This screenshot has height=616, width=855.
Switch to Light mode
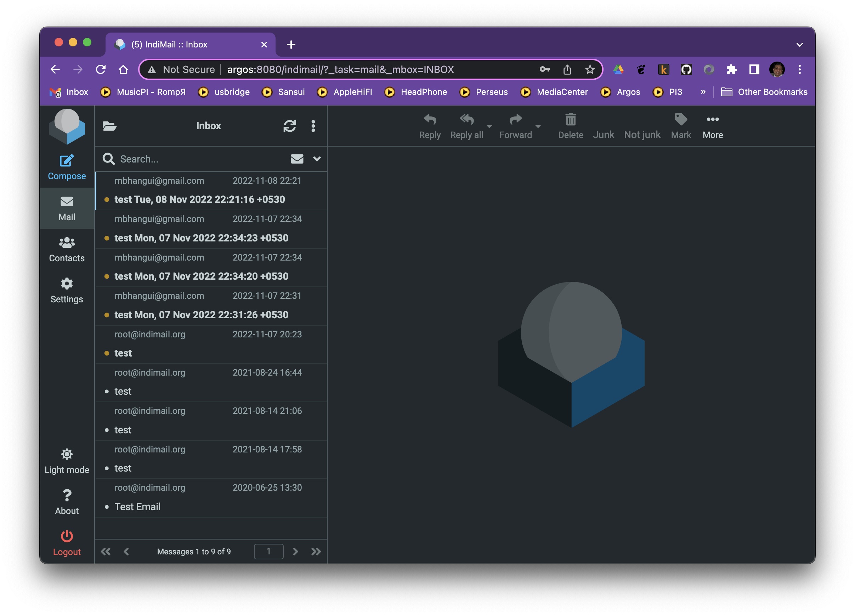coord(67,461)
